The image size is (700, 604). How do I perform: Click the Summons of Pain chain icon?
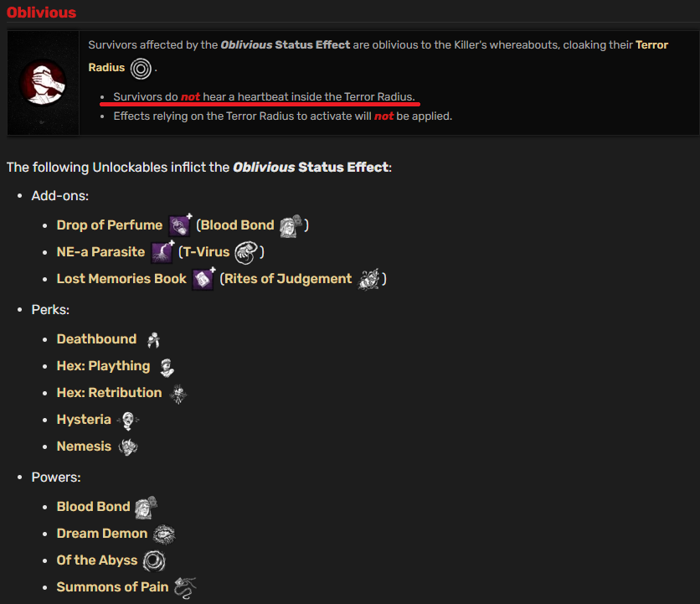coord(185,587)
